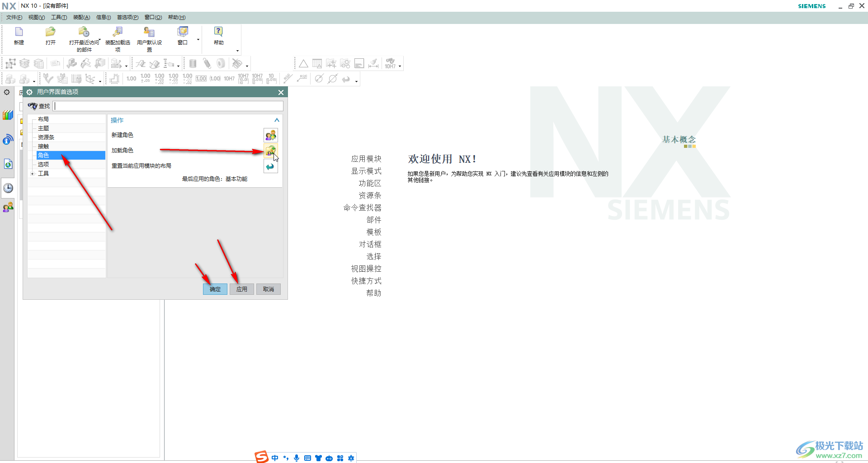Click the IME game controller icon

[329, 458]
